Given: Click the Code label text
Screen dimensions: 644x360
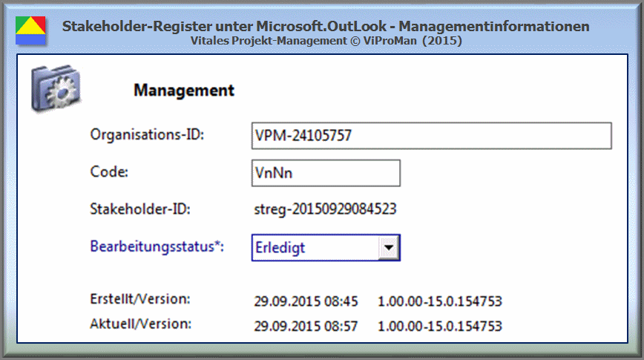Looking at the screenshot, I should pos(109,171).
